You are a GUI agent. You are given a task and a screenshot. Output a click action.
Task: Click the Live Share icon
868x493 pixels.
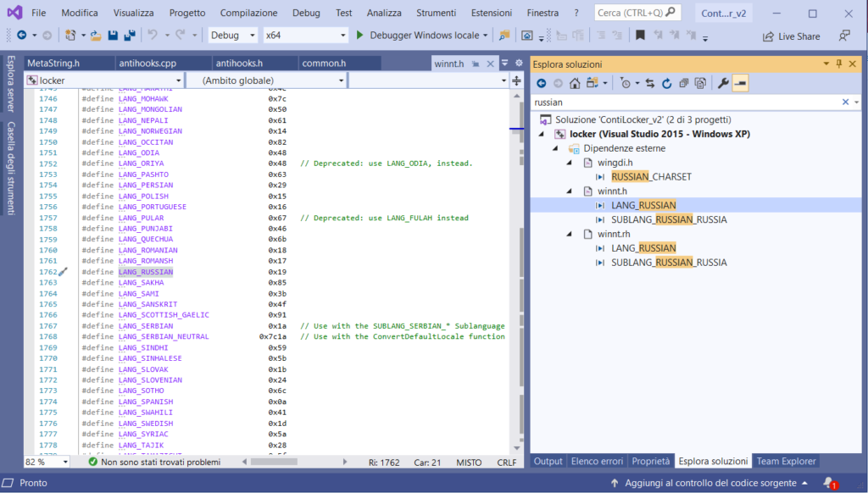point(768,36)
